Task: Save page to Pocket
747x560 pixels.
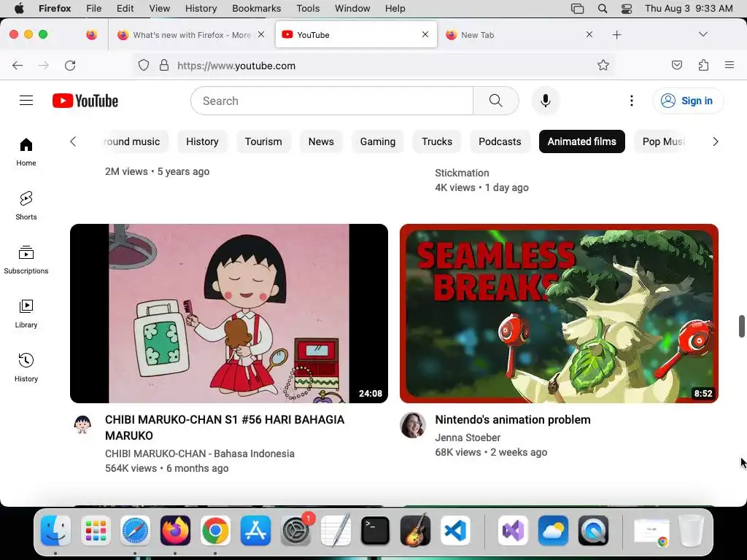Action: pyautogui.click(x=676, y=65)
